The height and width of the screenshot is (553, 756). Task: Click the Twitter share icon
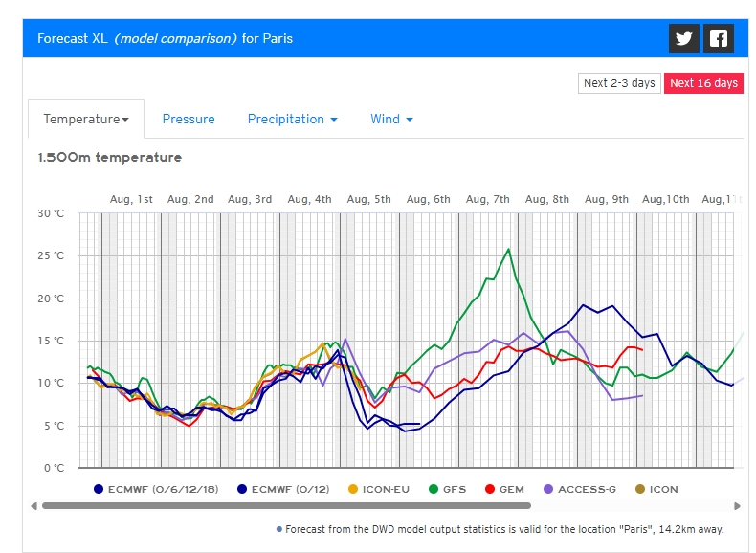[683, 38]
